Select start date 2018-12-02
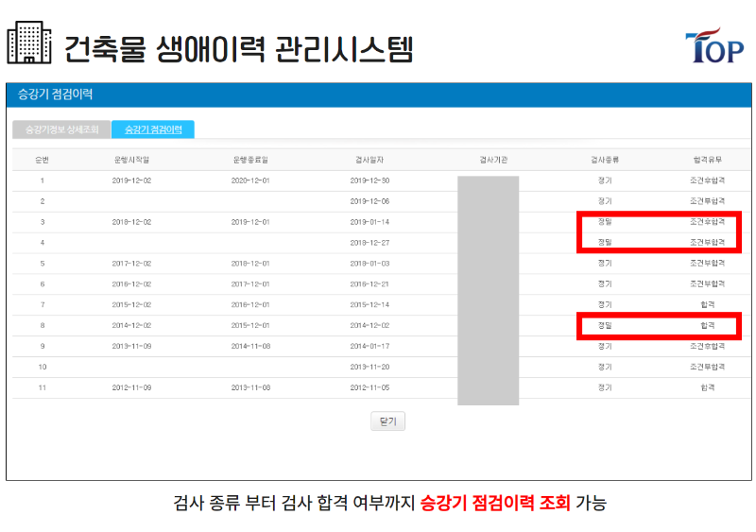 tap(131, 222)
